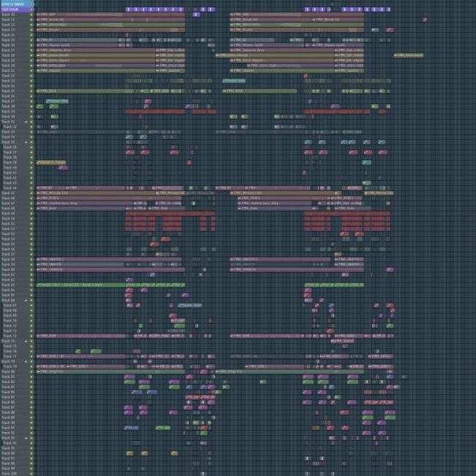476x476 pixels.
Task: Expand the Track 74 group arrow
Action: tap(26, 341)
